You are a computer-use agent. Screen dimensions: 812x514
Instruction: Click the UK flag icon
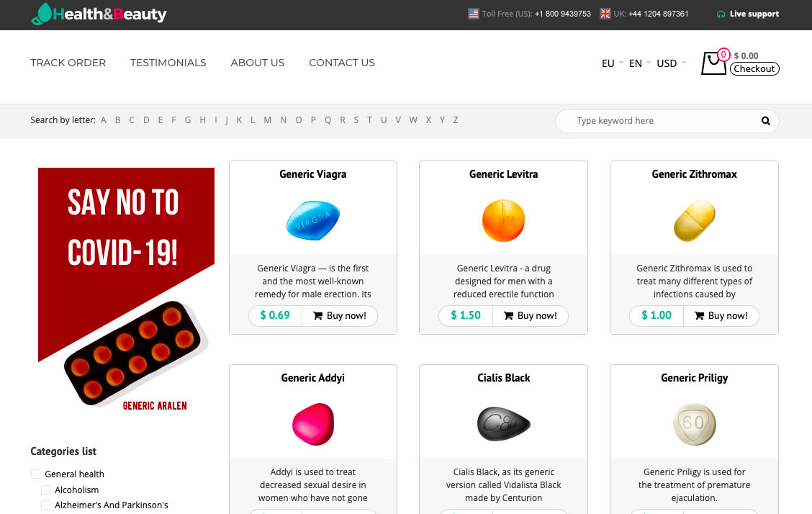pos(605,14)
